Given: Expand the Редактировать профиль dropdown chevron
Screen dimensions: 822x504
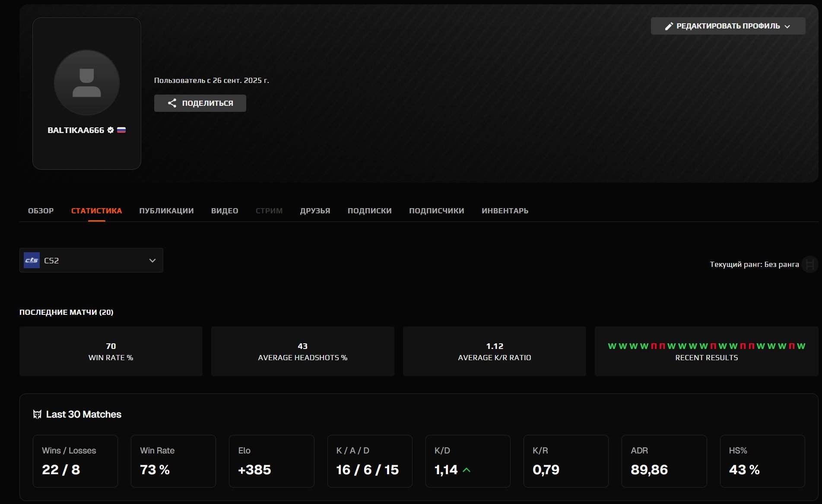Looking at the screenshot, I should 787,26.
